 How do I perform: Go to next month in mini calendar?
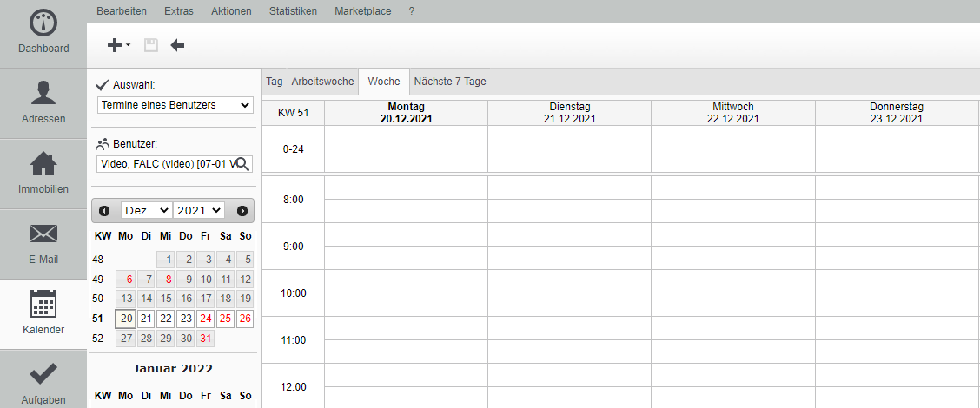[242, 210]
